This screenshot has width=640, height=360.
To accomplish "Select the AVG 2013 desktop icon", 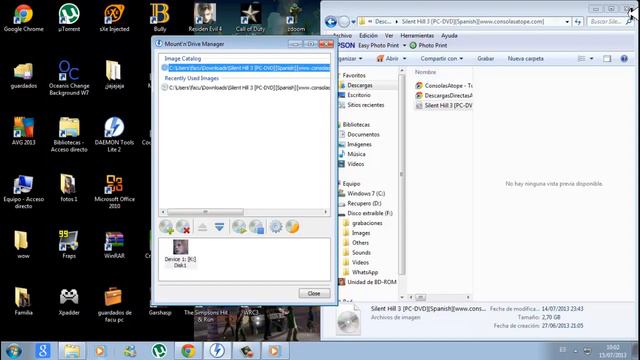I will [x=24, y=131].
